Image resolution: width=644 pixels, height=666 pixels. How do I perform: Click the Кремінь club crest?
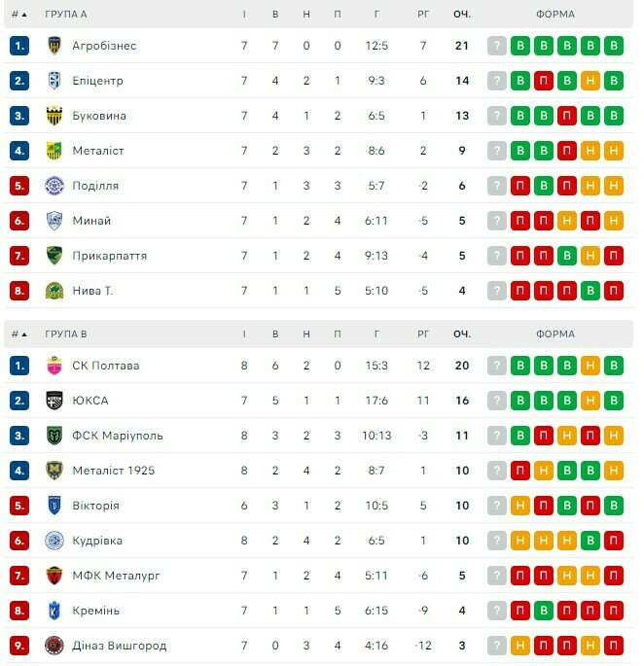tap(54, 611)
